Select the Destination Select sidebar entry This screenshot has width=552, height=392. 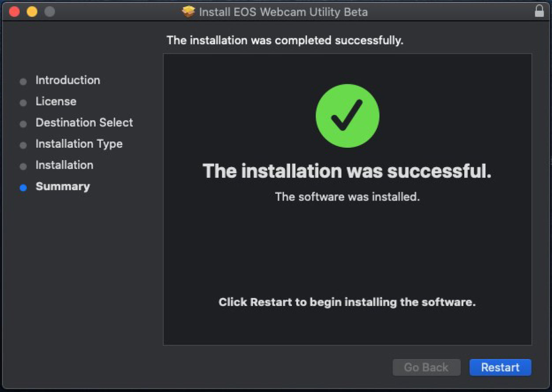(x=84, y=123)
